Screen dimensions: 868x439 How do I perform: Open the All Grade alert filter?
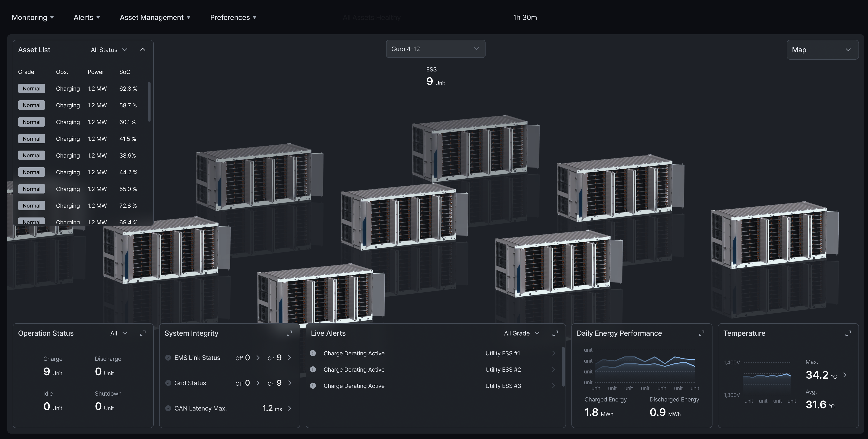pos(521,333)
